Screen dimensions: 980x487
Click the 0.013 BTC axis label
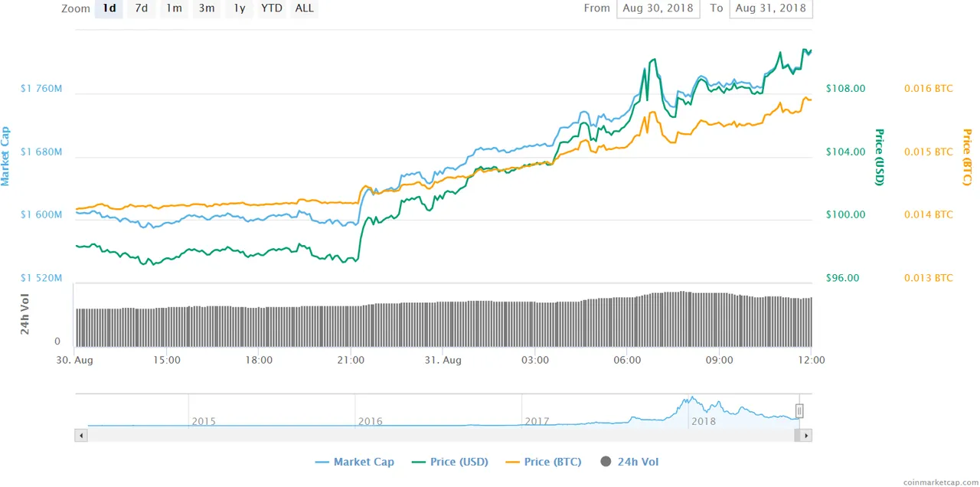(x=929, y=278)
